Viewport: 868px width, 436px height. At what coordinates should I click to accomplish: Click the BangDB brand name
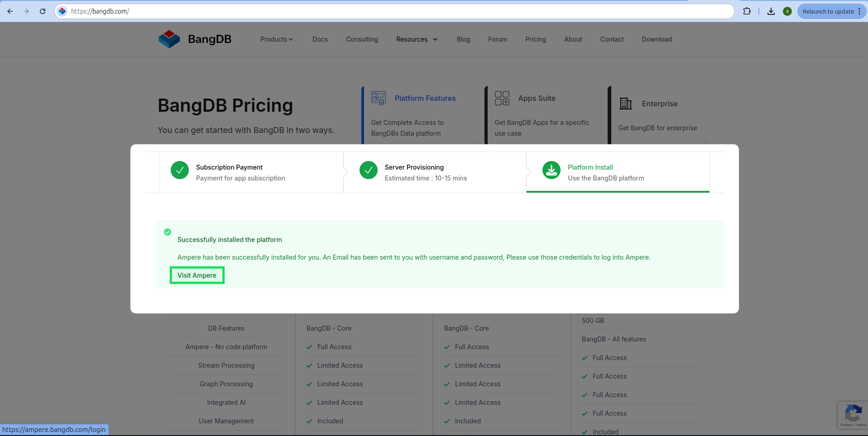click(210, 39)
